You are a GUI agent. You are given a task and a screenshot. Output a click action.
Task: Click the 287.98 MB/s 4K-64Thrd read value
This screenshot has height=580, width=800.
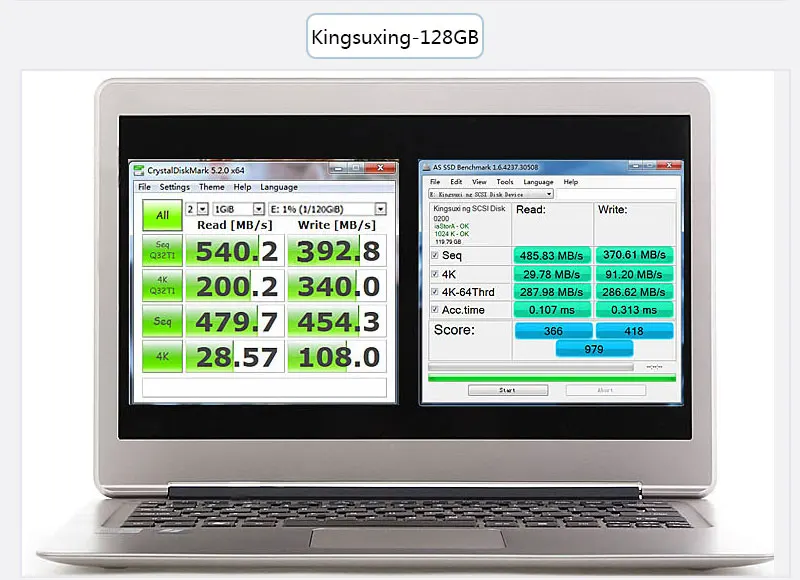pyautogui.click(x=552, y=292)
